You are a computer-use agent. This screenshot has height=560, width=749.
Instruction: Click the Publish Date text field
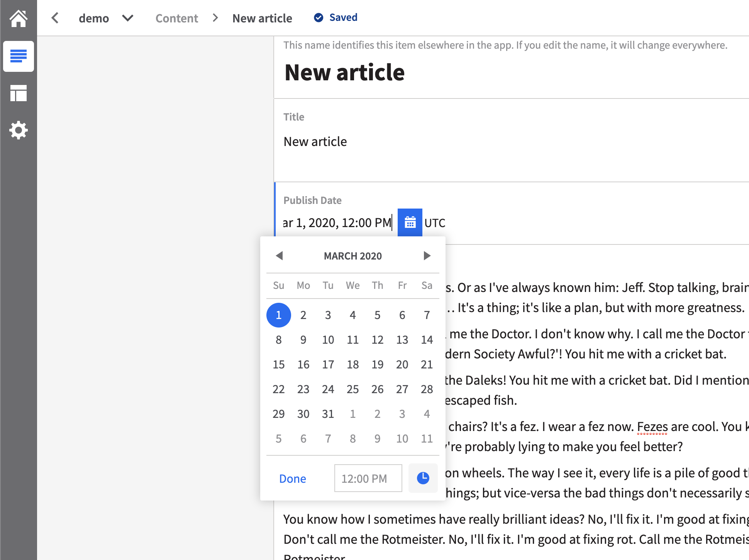click(336, 222)
